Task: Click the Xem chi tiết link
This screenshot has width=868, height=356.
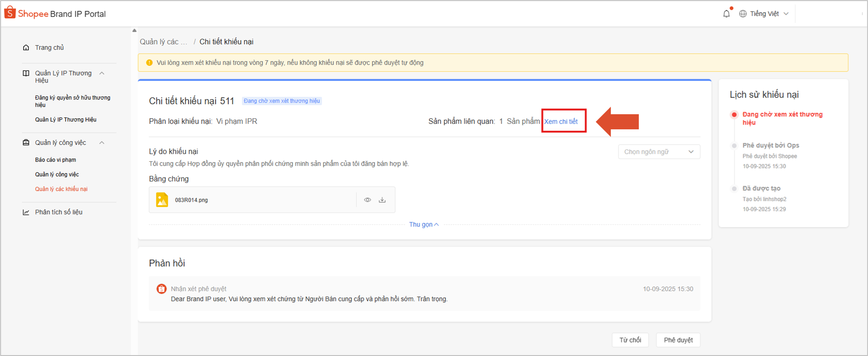Action: 561,122
